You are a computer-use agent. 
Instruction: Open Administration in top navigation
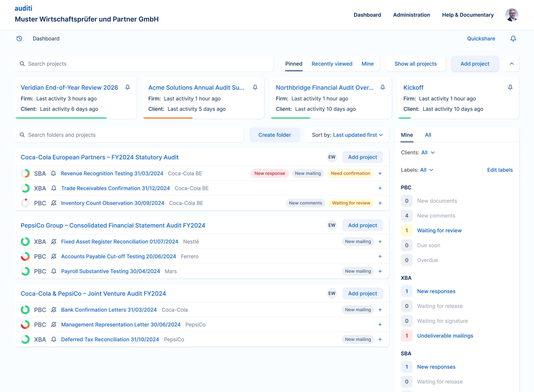click(411, 15)
